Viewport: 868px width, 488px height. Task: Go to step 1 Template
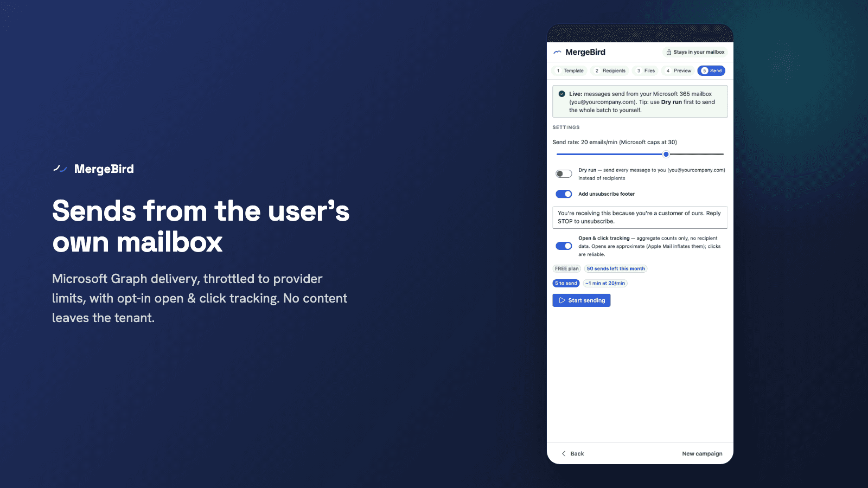(x=570, y=70)
